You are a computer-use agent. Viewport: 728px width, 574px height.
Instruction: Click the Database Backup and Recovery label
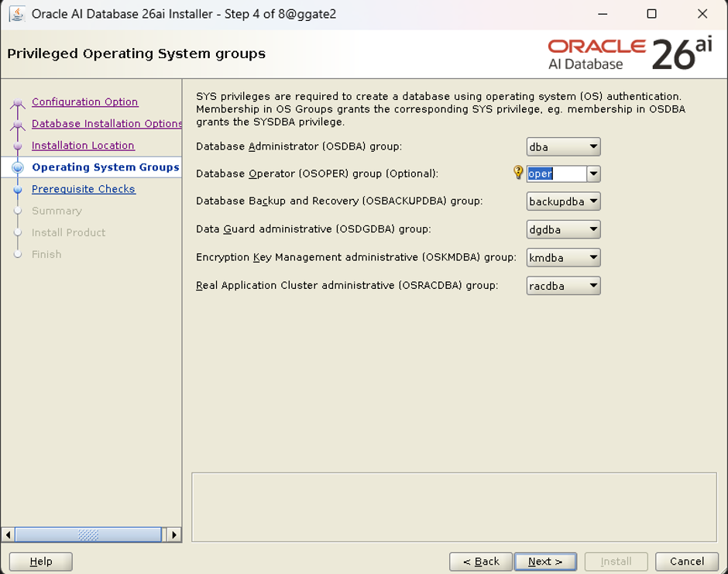pyautogui.click(x=339, y=201)
